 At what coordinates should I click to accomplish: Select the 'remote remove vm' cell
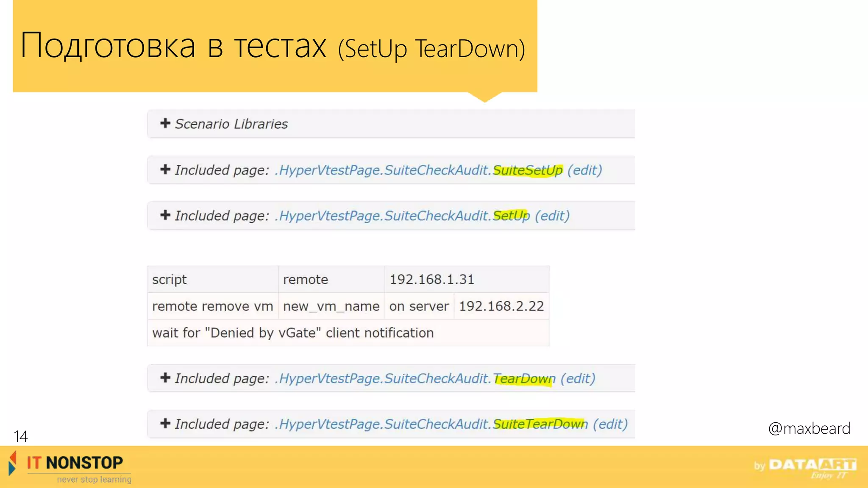(213, 306)
